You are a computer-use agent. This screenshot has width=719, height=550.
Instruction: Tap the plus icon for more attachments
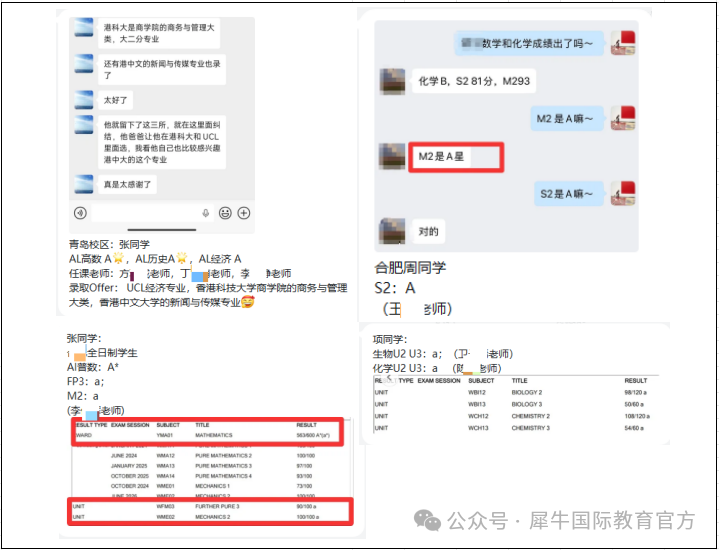(x=244, y=213)
